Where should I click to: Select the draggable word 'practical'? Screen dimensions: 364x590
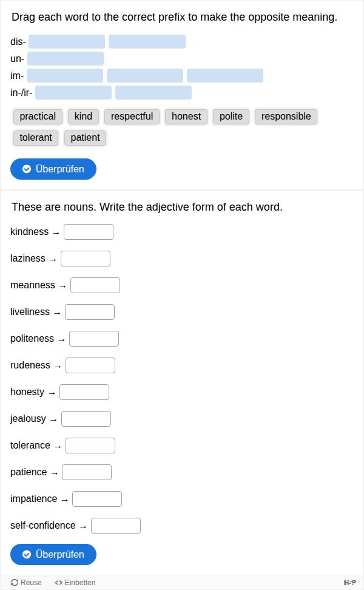click(38, 117)
